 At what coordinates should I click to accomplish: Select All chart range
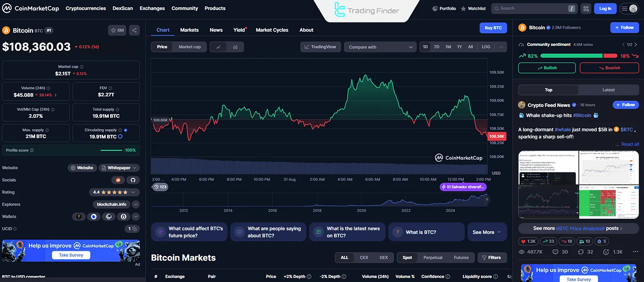tap(471, 47)
